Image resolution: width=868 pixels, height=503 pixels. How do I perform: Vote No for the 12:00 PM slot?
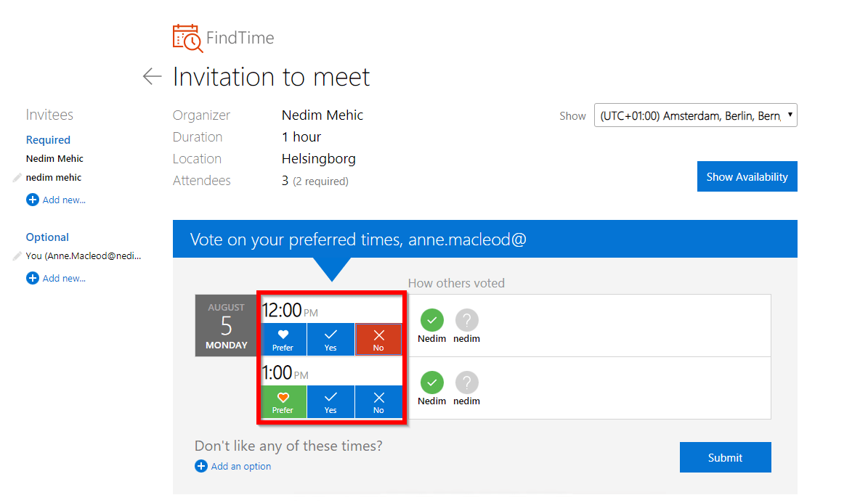click(x=378, y=339)
